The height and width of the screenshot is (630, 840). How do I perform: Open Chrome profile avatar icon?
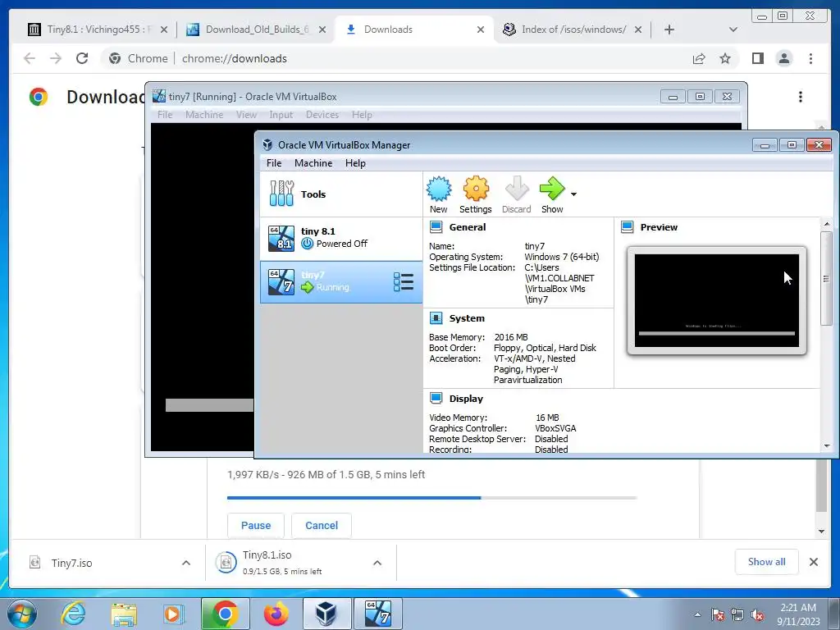click(783, 58)
